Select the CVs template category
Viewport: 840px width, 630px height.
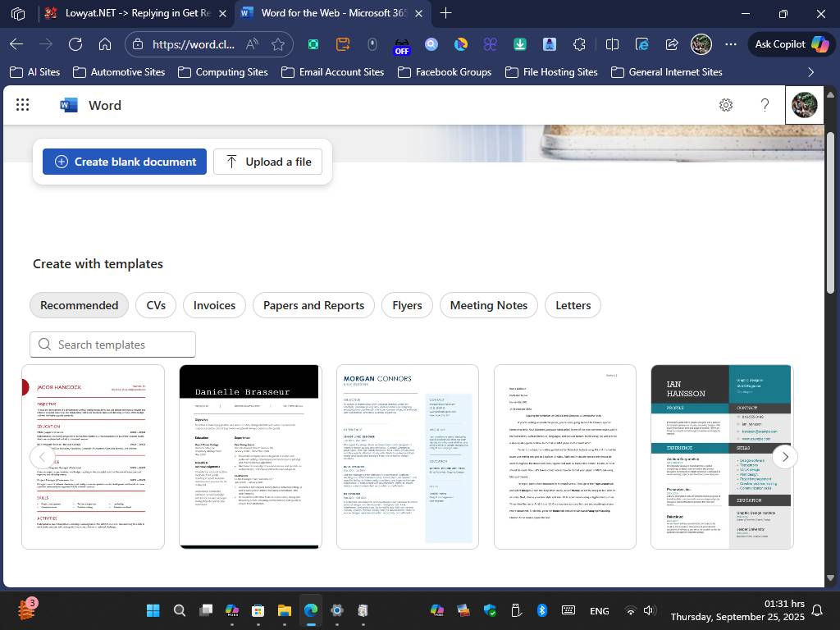click(x=155, y=304)
